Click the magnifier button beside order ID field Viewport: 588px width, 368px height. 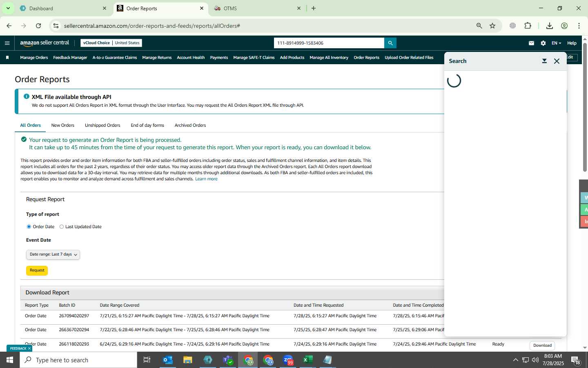390,43
